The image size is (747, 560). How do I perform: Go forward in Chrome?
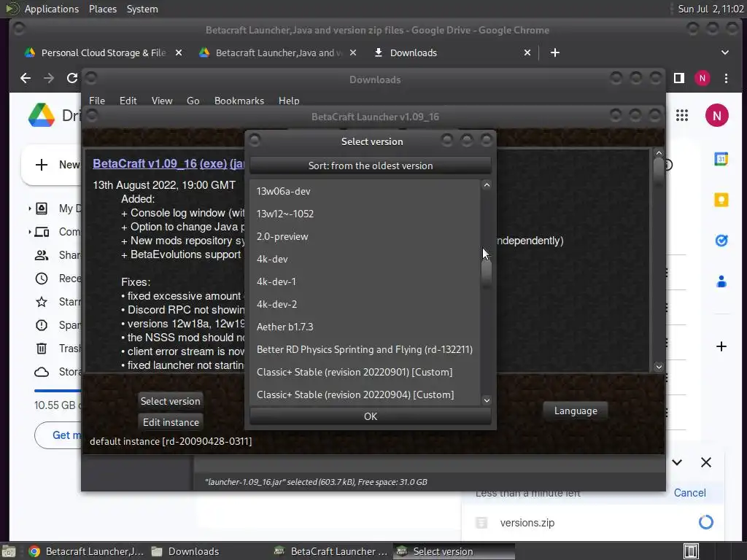point(49,78)
